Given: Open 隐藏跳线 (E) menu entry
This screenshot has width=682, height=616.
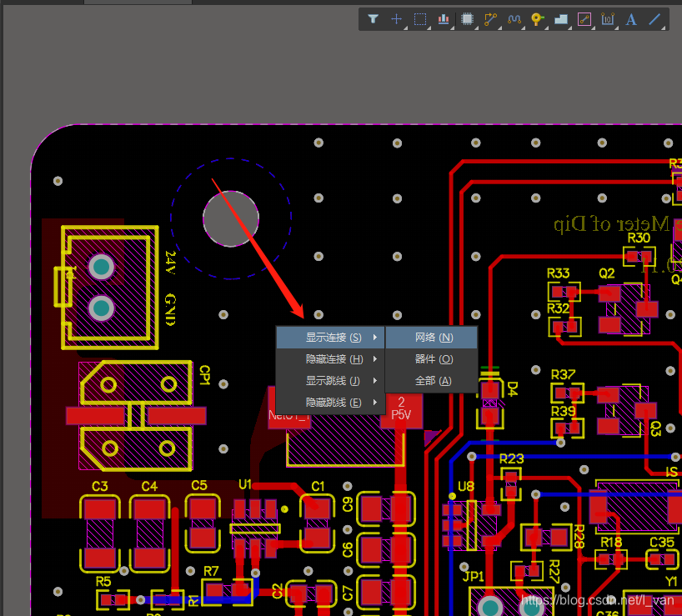Looking at the screenshot, I should [330, 403].
